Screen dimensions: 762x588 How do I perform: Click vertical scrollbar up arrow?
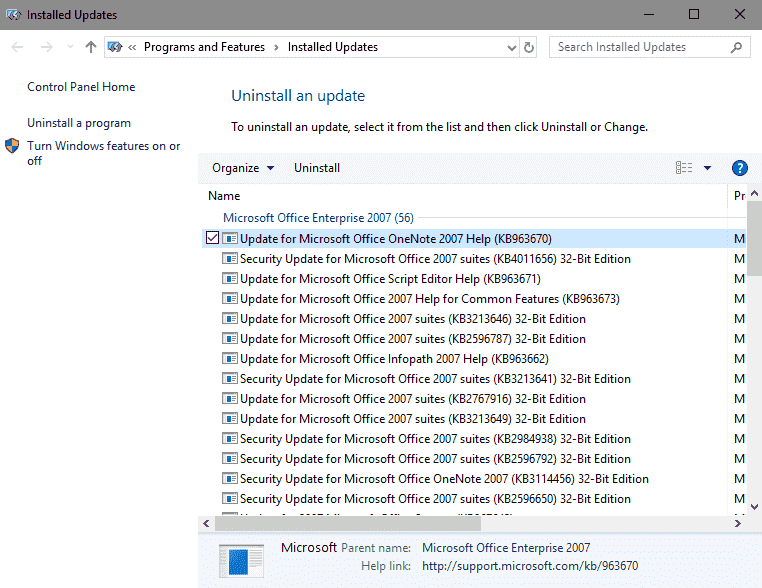tap(754, 193)
